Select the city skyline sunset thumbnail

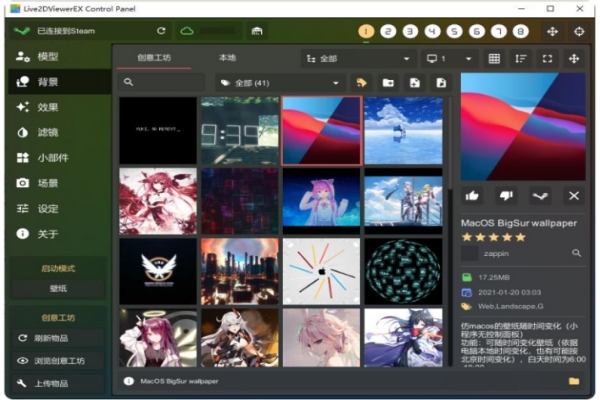[240, 271]
